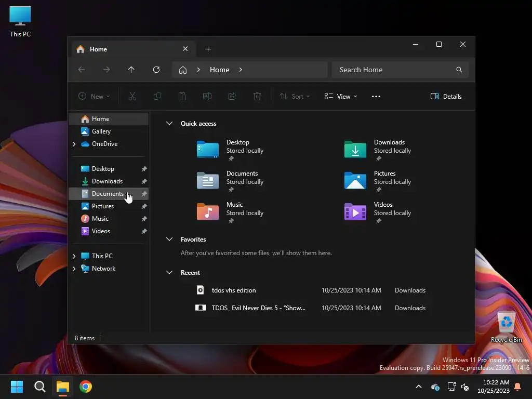Click the Copy icon in toolbar

coord(157,96)
